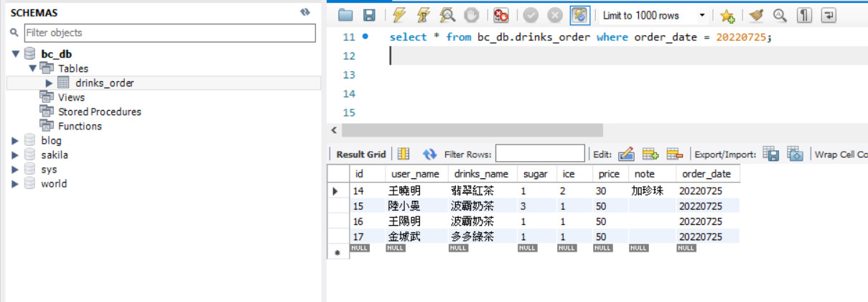Open a SQL script file icon
This screenshot has width=868, height=302.
click(346, 15)
